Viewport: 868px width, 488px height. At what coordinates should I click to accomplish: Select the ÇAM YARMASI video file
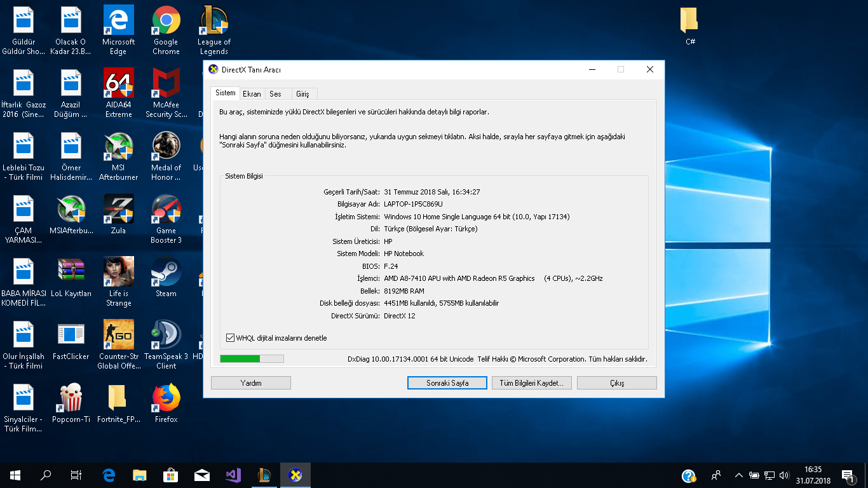tap(24, 219)
